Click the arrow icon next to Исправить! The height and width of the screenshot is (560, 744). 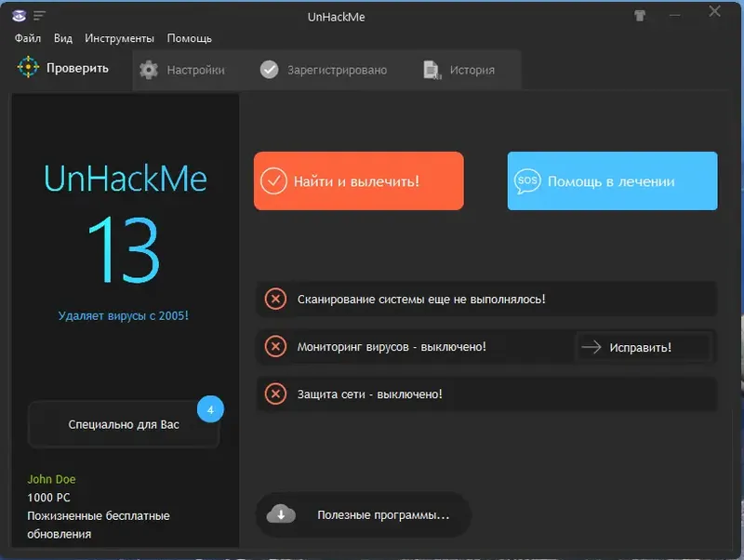point(591,347)
